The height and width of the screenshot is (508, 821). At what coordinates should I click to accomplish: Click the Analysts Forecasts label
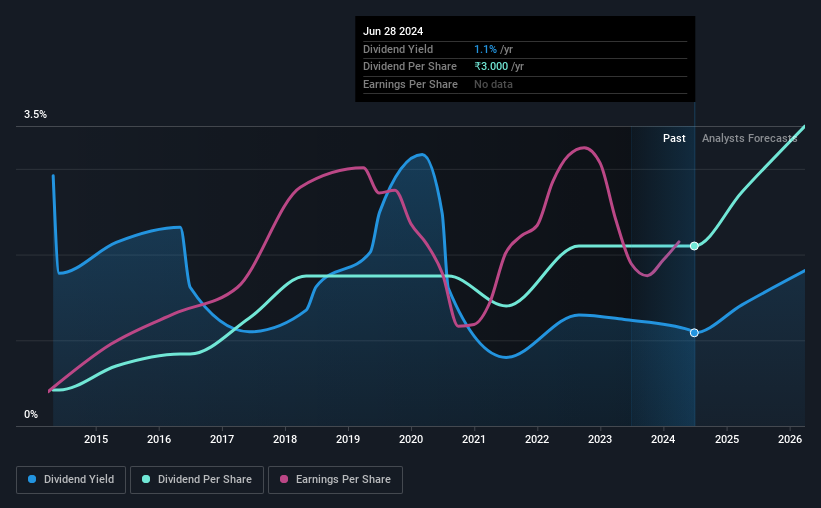coord(749,138)
